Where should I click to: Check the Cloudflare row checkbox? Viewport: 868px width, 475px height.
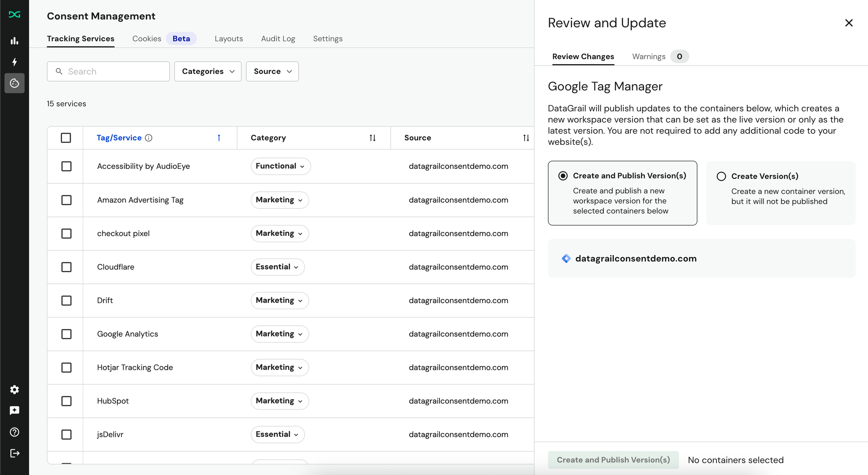coord(66,267)
